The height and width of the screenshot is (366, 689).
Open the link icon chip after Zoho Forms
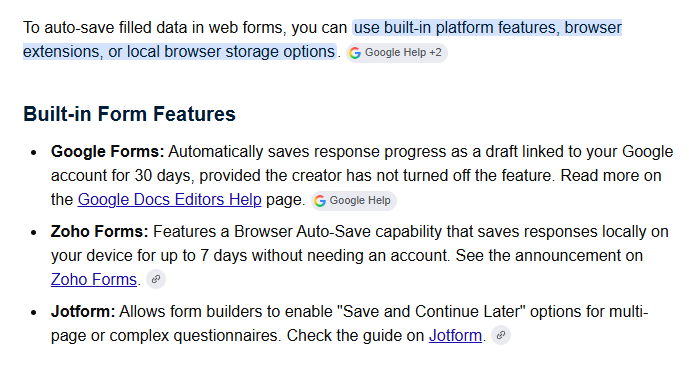coord(156,279)
